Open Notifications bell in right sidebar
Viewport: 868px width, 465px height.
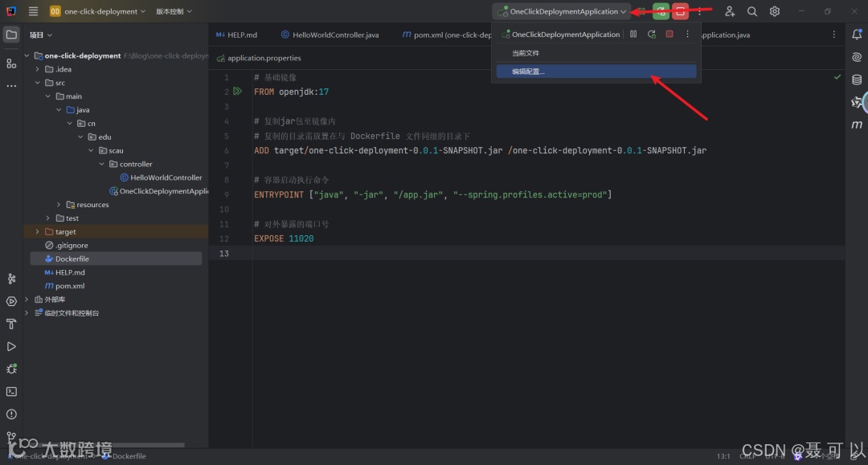pos(857,35)
